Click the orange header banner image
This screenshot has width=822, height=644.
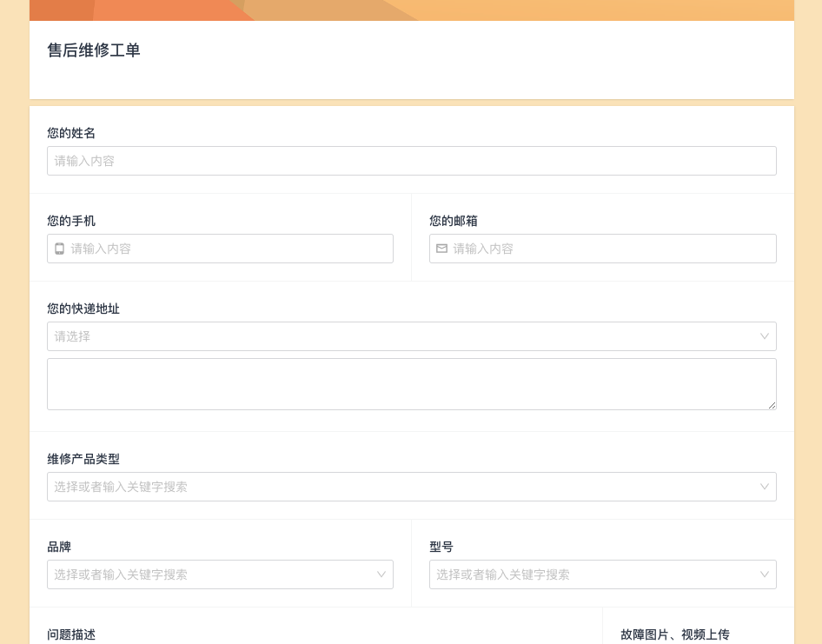coord(412,10)
